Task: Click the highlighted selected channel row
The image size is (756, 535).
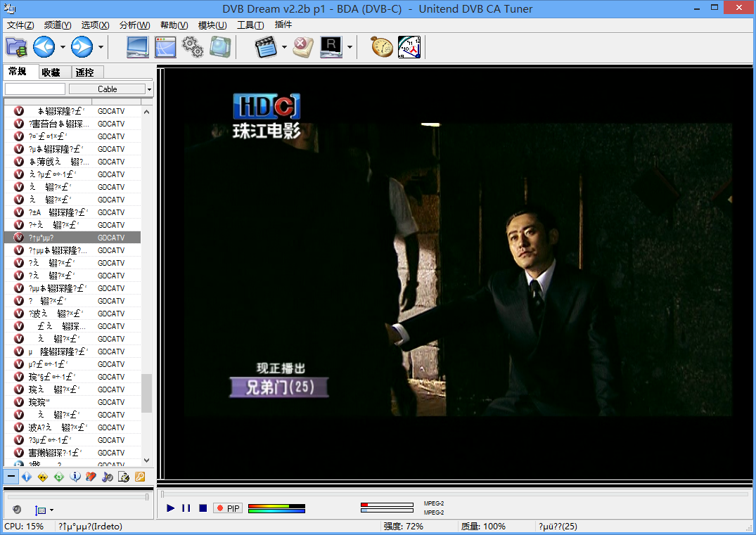Action: [73, 238]
